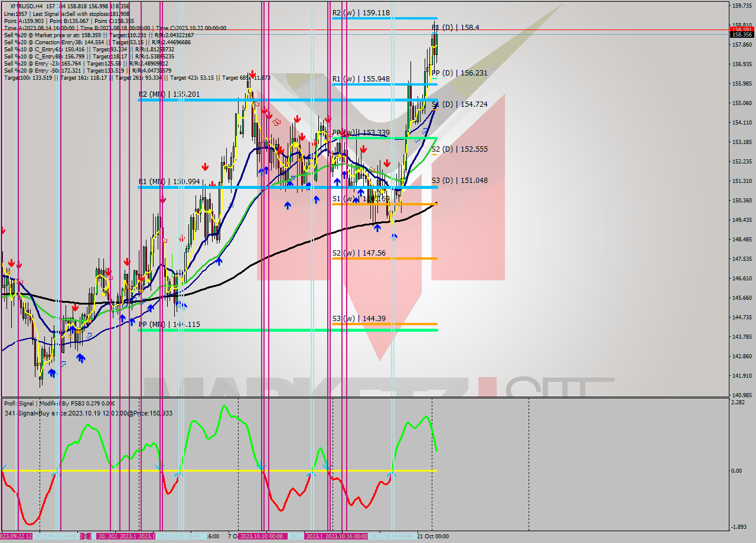Click the 2.282 indicator scale value

[x=738, y=403]
